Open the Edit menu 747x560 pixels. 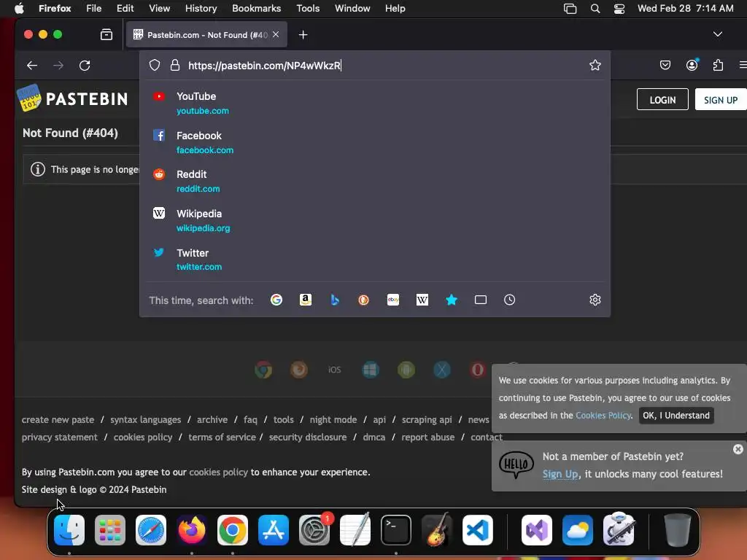click(125, 8)
